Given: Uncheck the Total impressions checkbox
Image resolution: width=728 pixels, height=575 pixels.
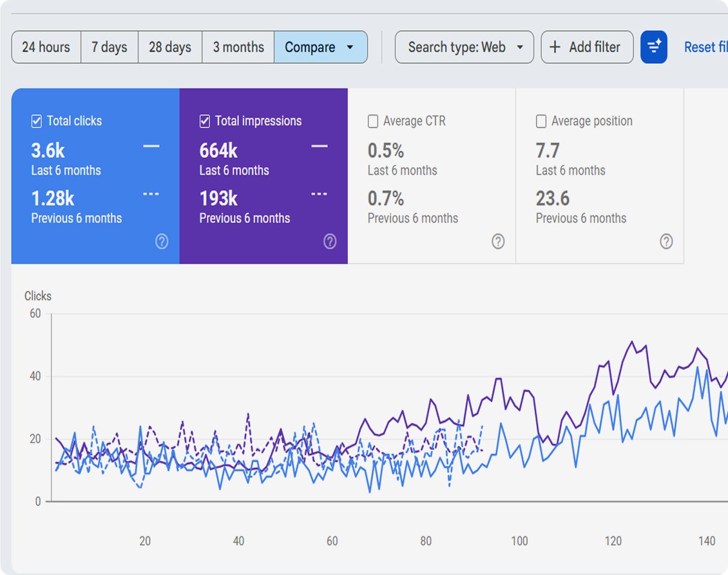Looking at the screenshot, I should point(204,121).
